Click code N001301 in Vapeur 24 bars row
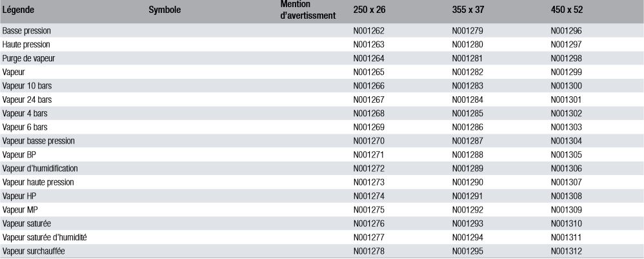644x259 pixels. coord(566,99)
